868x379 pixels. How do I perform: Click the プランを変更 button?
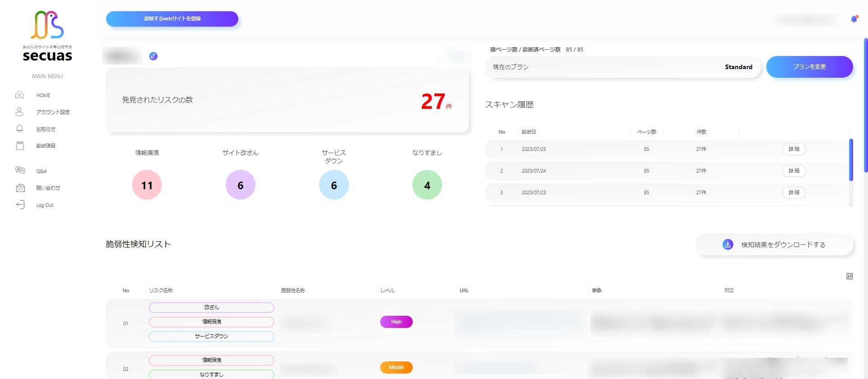point(809,67)
